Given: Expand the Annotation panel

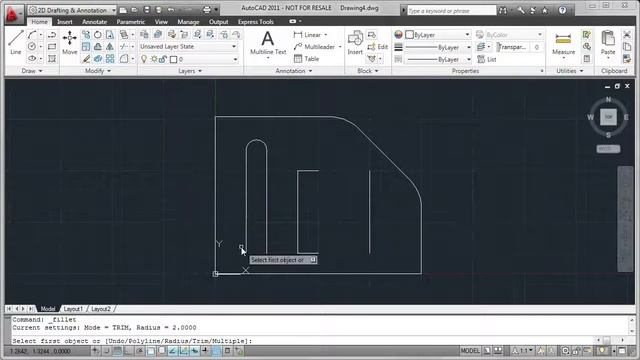Looking at the screenshot, I should tap(293, 71).
